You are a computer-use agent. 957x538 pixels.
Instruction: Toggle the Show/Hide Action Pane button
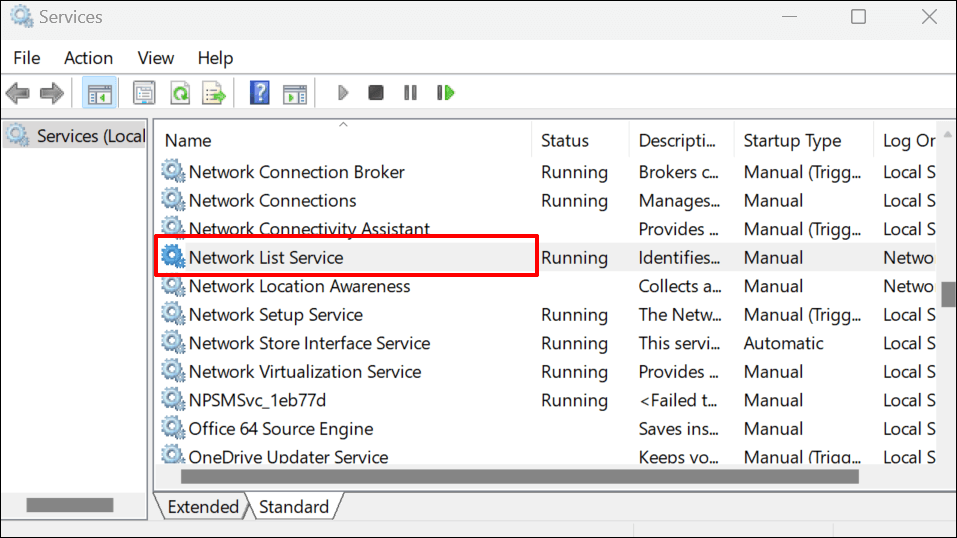pyautogui.click(x=294, y=93)
